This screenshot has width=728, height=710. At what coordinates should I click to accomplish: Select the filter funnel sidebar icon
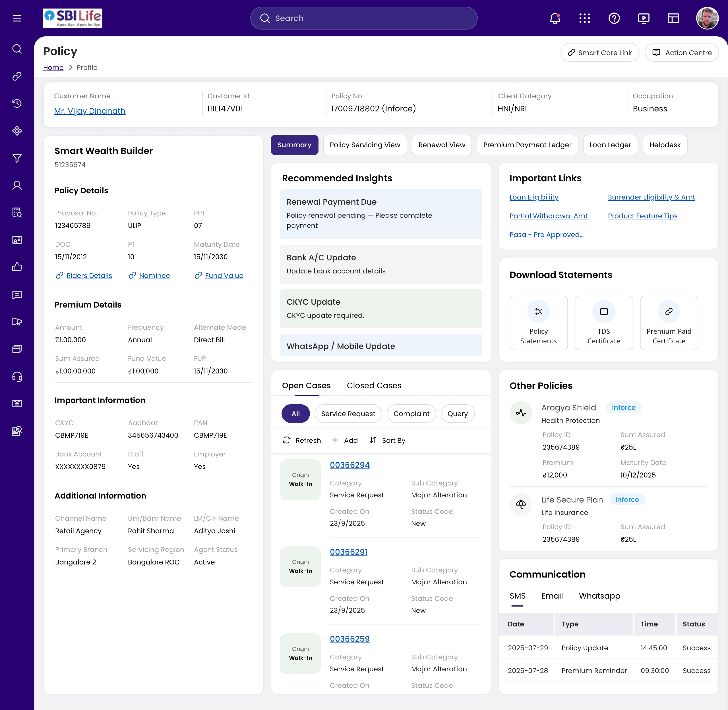(x=17, y=158)
